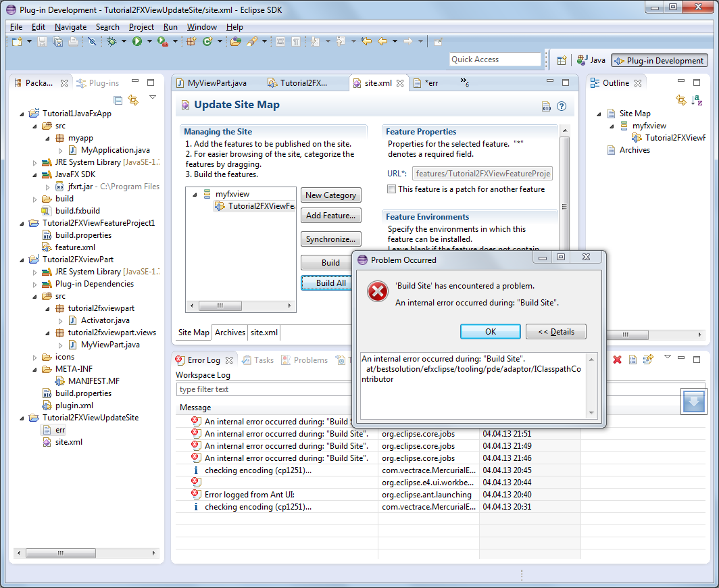Open the Debug button dropdown arrow
The image size is (719, 588).
[x=124, y=42]
